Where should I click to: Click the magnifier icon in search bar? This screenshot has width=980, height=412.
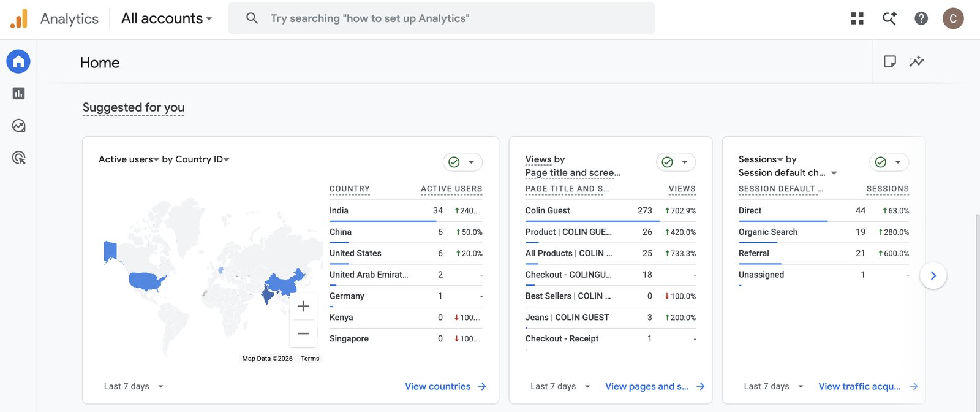[252, 18]
